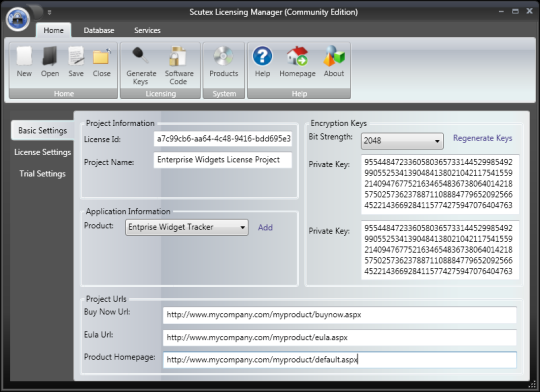Click the round application menu orb
Viewport: 540px width, 392px height.
[x=18, y=19]
